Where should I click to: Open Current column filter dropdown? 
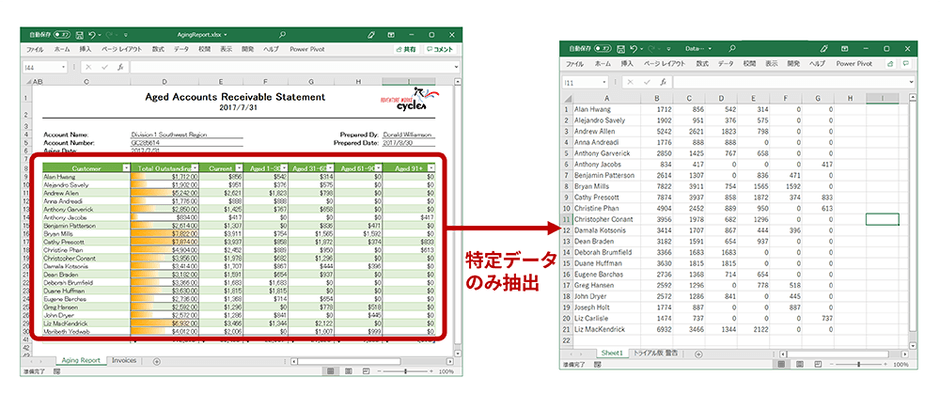239,168
